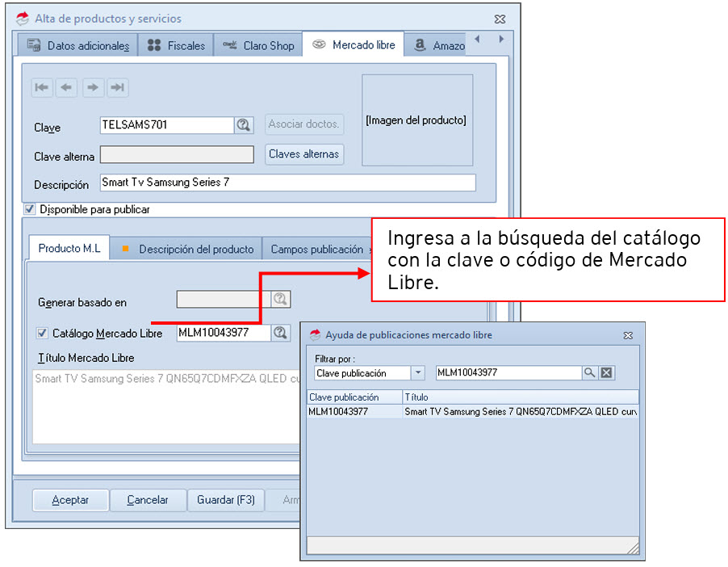
Task: Click the first record navigation arrow
Action: click(43, 88)
